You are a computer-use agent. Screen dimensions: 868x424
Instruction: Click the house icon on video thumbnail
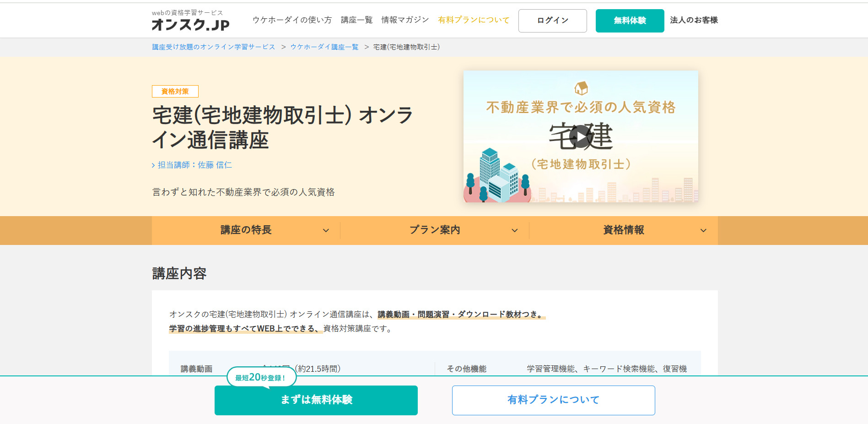click(x=581, y=87)
